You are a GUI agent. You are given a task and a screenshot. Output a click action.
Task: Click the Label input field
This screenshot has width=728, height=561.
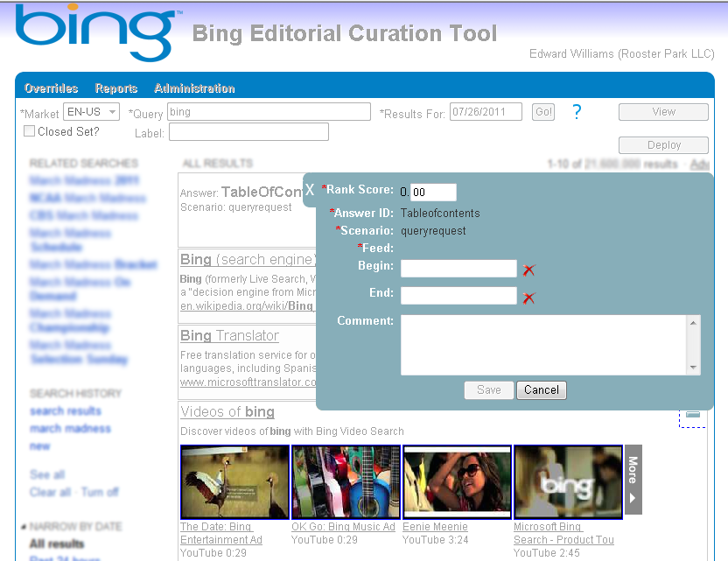point(248,132)
